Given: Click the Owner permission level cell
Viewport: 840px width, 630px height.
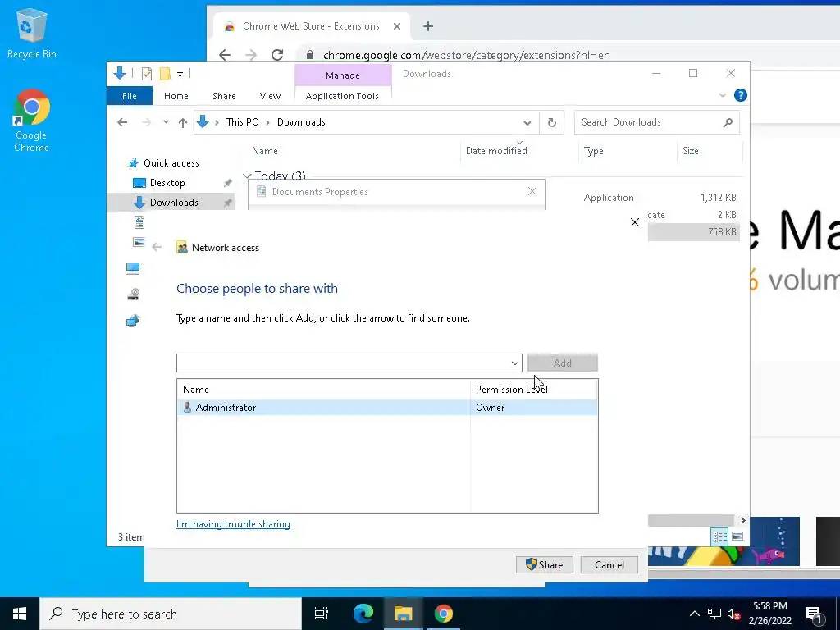Looking at the screenshot, I should [490, 407].
